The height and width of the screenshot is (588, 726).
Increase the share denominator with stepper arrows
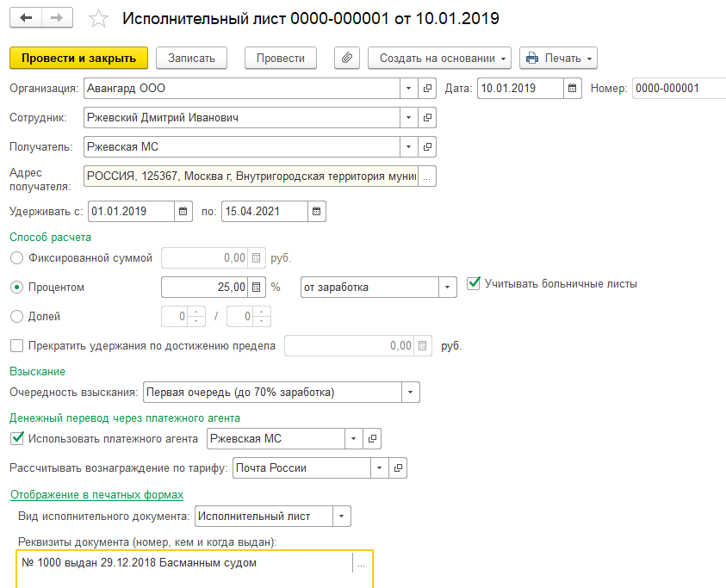[x=262, y=312]
